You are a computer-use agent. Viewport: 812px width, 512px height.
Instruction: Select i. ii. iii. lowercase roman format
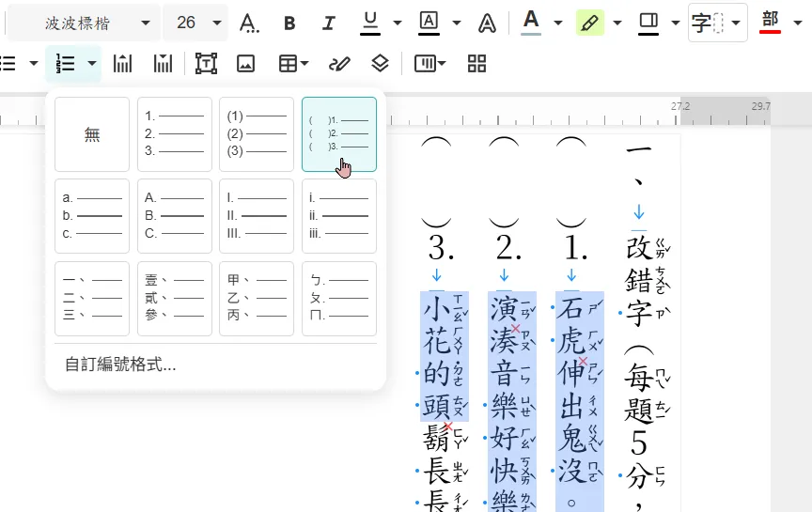tap(339, 216)
